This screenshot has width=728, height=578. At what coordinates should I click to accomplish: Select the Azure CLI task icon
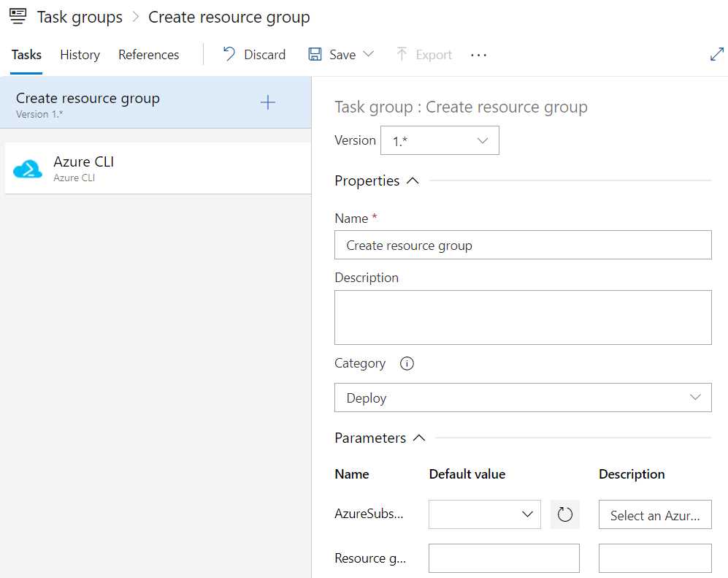coord(29,167)
